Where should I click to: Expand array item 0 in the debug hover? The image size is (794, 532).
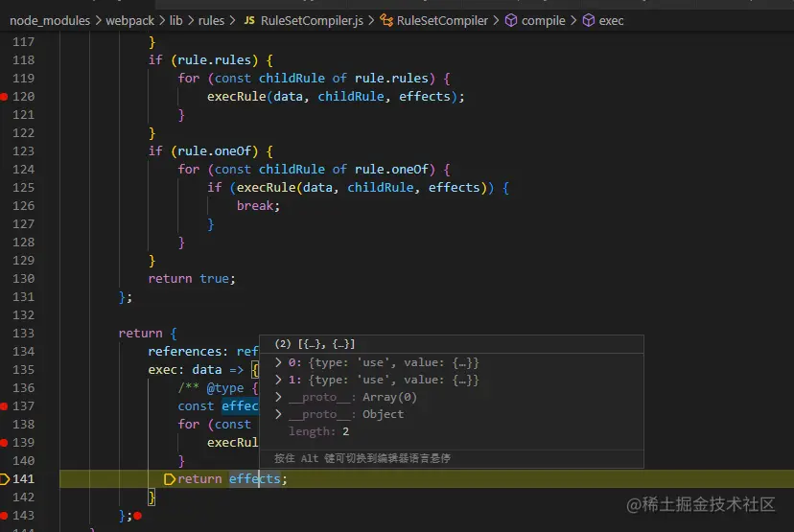pos(278,362)
